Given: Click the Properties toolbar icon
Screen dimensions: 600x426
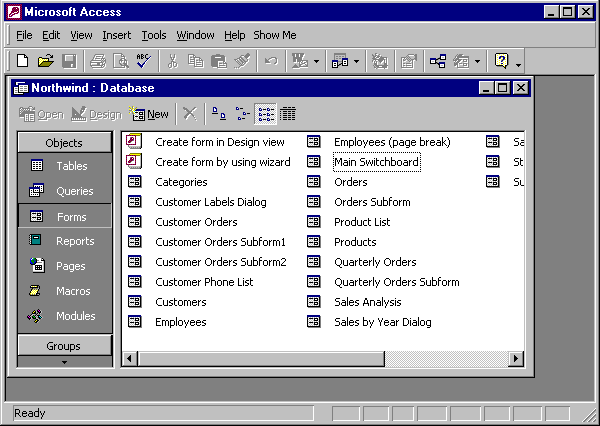Looking at the screenshot, I should click(408, 61).
